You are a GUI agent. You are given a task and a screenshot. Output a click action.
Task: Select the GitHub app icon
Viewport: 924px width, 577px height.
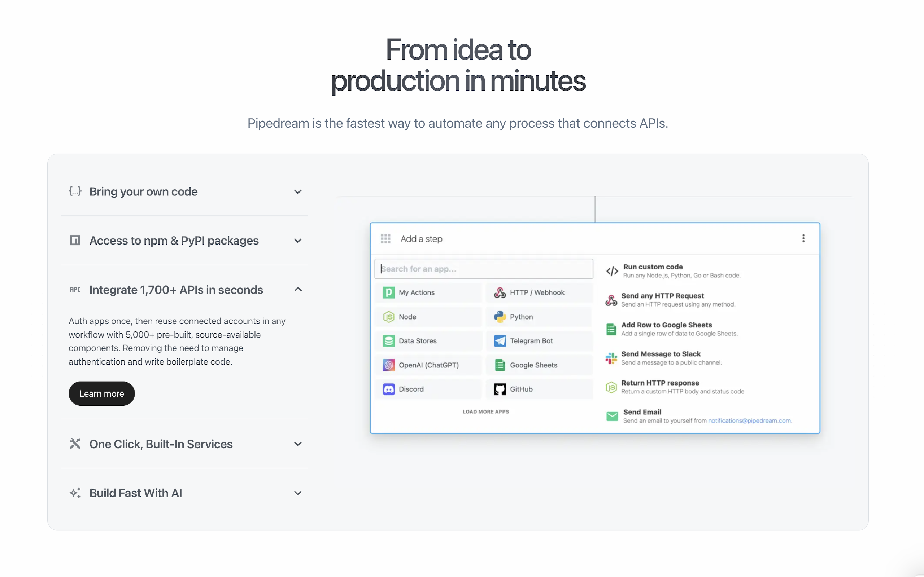click(500, 389)
